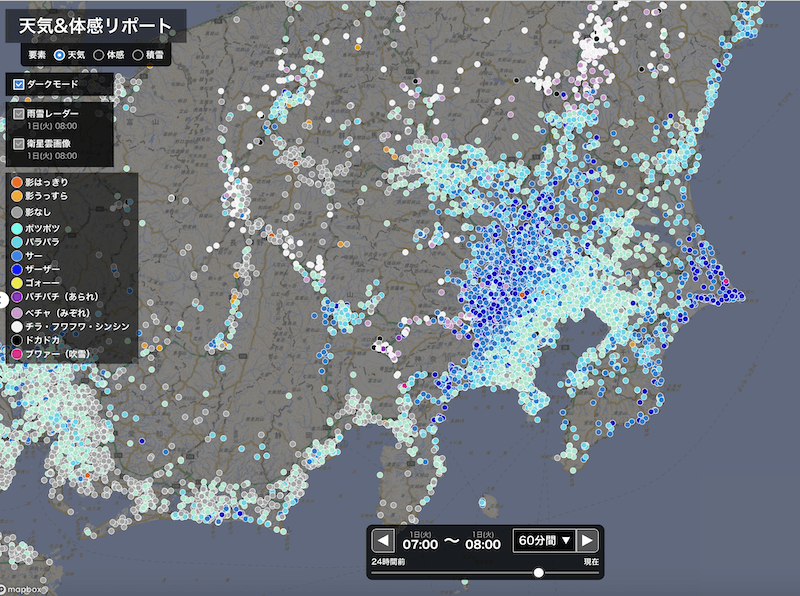Advance to the next time period
The image size is (800, 596).
(588, 541)
